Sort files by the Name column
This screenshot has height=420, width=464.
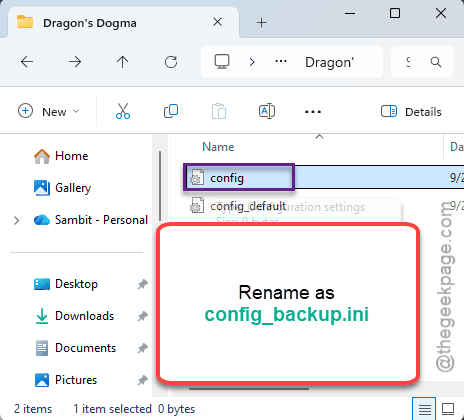click(x=218, y=147)
